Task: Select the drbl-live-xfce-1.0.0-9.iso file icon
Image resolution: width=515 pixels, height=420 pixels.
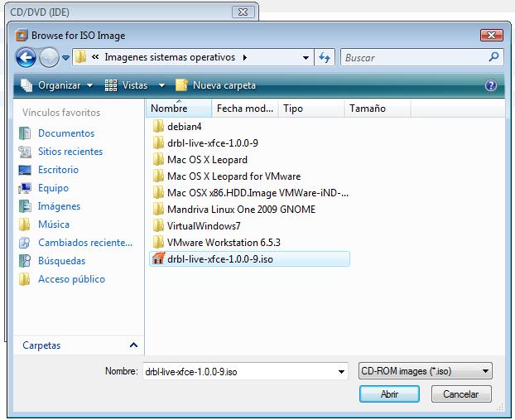Action: (x=156, y=259)
